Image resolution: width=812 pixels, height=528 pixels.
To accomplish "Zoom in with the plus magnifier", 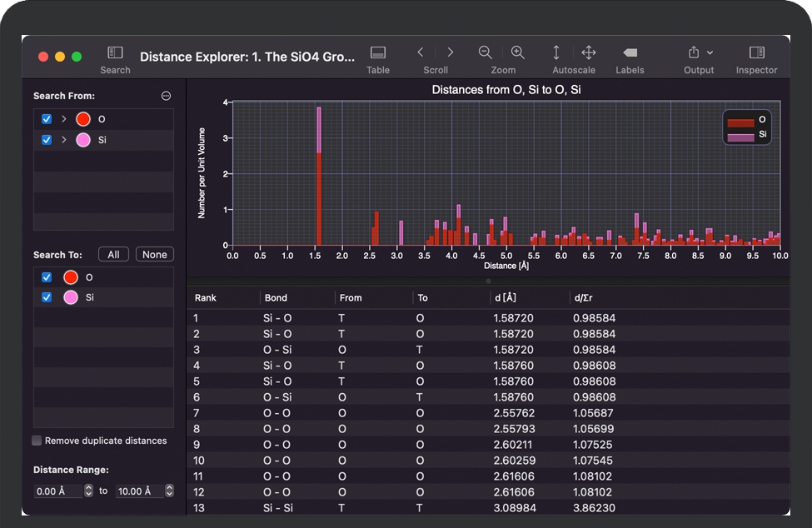I will tap(518, 52).
